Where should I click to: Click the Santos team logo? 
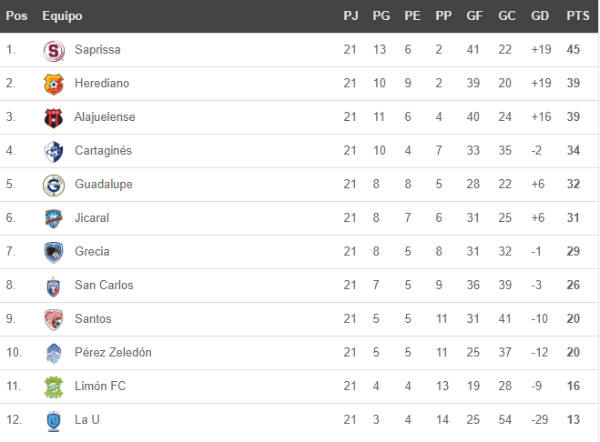click(x=54, y=320)
